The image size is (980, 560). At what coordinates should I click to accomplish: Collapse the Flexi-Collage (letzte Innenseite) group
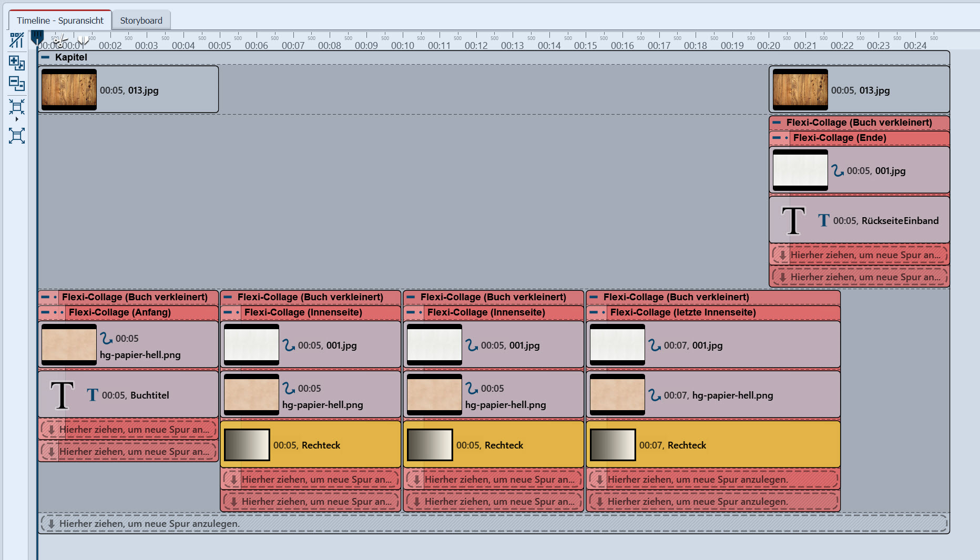click(594, 312)
